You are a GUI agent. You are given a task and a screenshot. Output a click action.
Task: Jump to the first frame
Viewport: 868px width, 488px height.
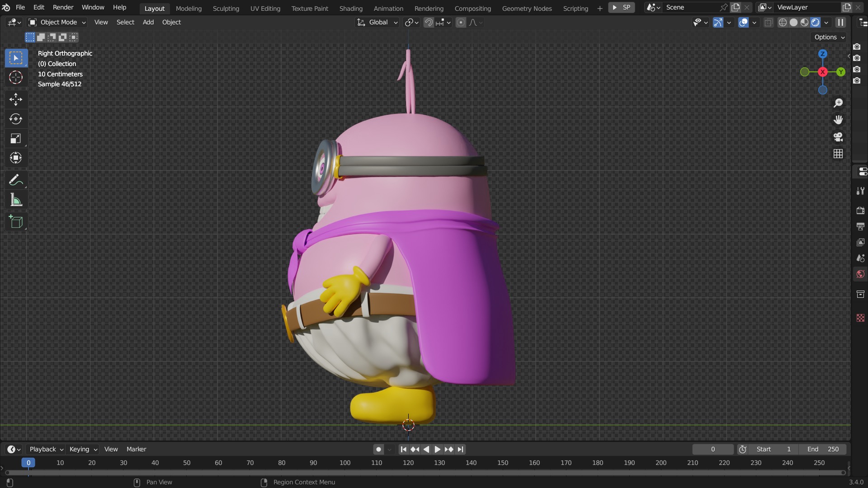403,449
